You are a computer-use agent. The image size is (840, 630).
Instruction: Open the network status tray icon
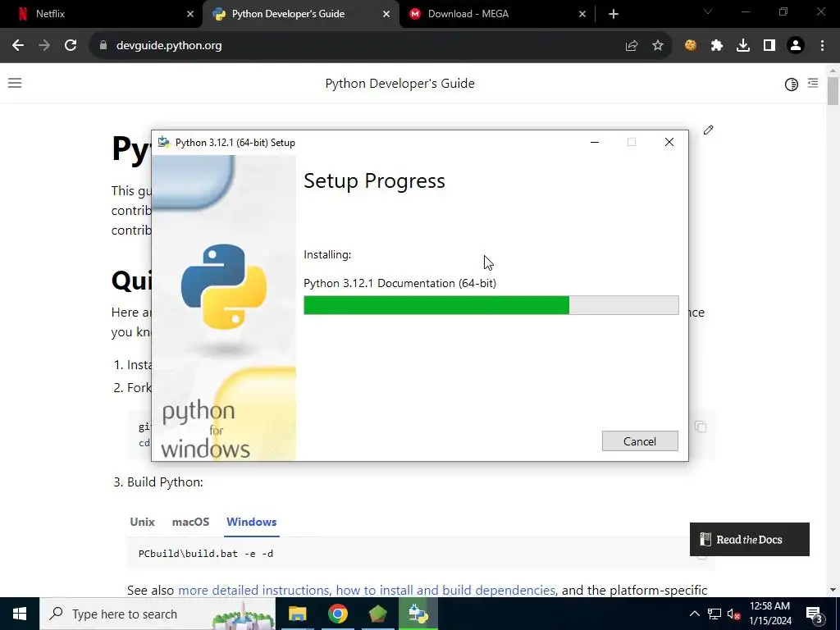click(x=714, y=614)
